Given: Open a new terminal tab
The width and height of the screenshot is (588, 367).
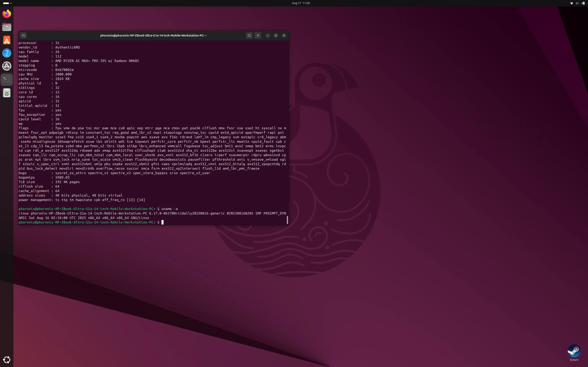Looking at the screenshot, I should pos(23,35).
